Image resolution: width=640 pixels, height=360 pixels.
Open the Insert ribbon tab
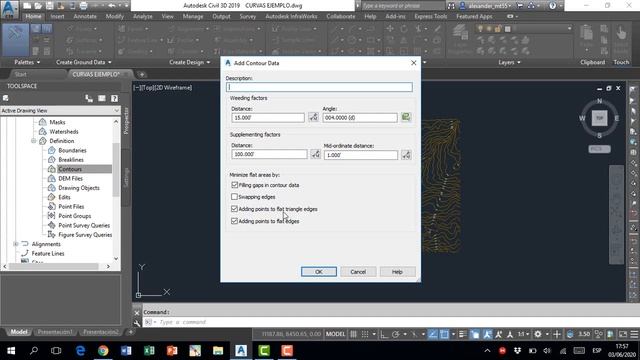pyautogui.click(x=58, y=16)
